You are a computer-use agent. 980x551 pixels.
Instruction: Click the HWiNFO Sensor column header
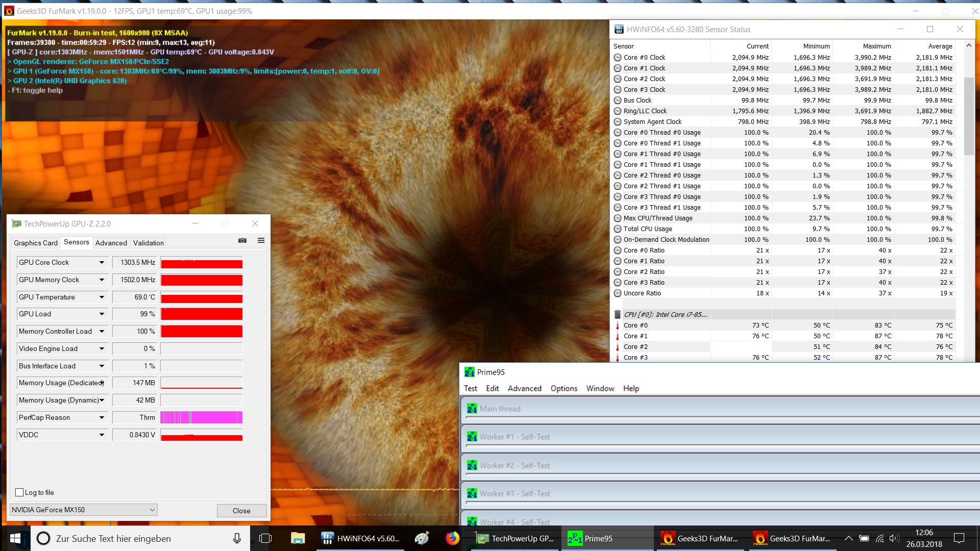[660, 46]
